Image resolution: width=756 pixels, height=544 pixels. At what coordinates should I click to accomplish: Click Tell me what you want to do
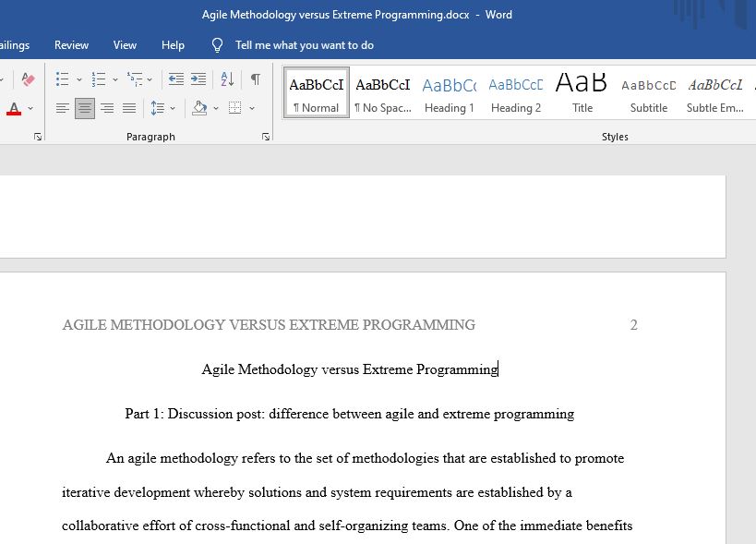click(x=305, y=45)
